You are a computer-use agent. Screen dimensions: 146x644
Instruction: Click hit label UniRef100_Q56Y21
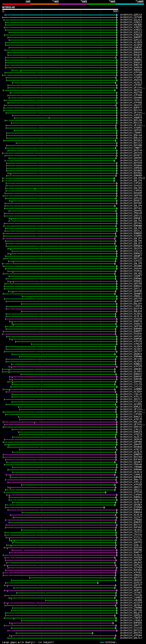(x=131, y=216)
